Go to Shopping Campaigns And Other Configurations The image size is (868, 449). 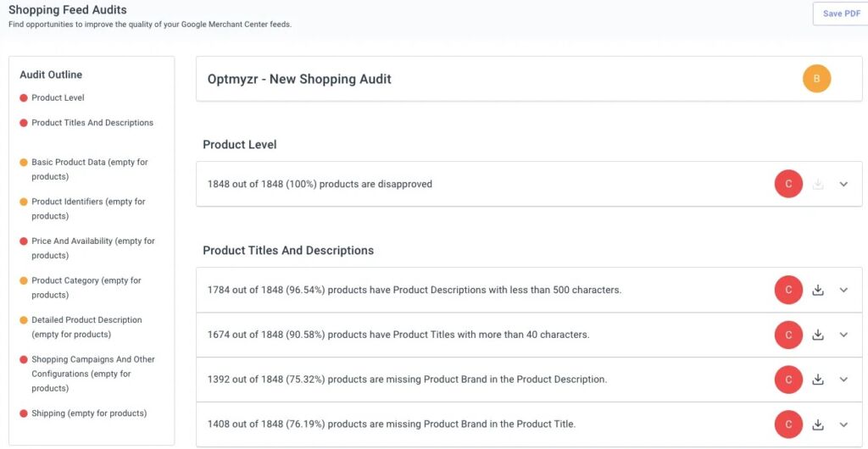[93, 374]
